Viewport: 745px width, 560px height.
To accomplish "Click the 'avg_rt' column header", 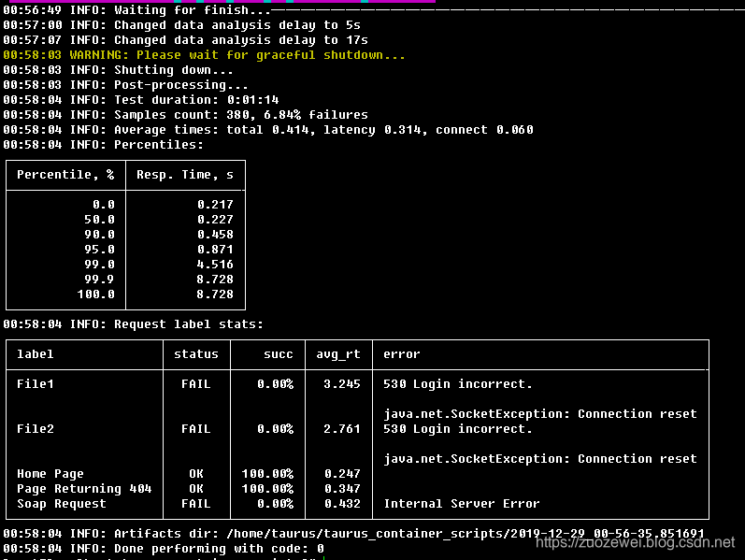I will point(338,354).
